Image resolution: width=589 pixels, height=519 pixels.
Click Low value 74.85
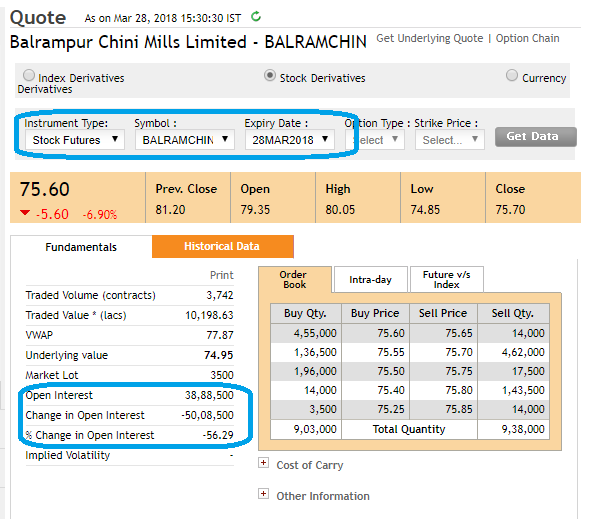[425, 210]
